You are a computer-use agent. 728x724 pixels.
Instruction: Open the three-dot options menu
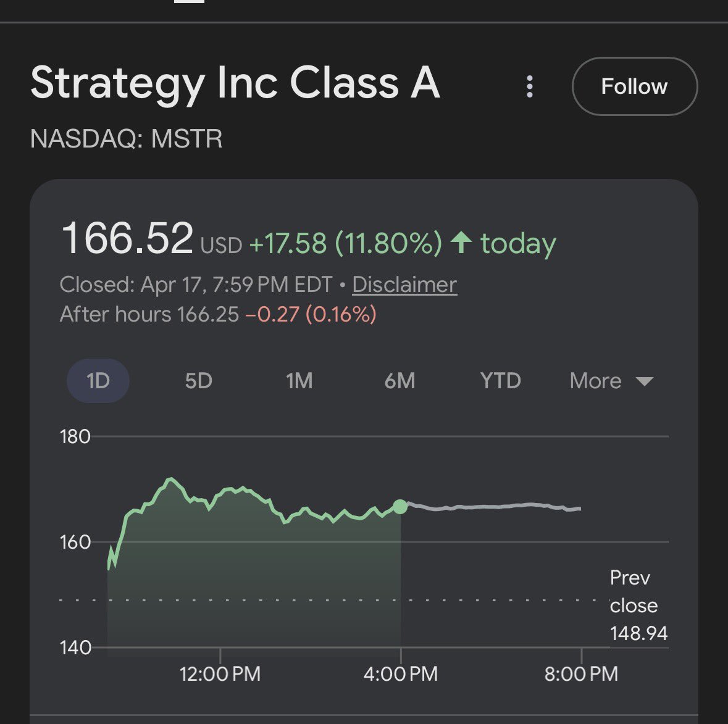pos(529,86)
